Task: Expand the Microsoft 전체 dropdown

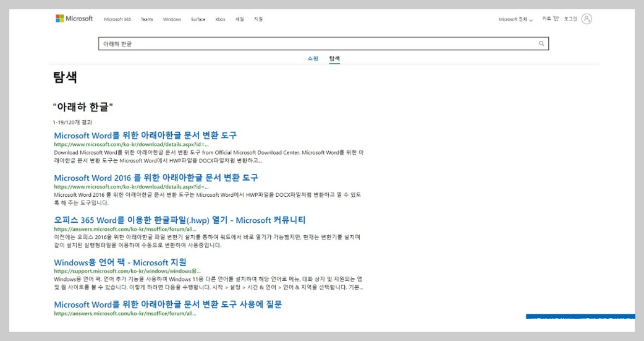Action: pos(515,19)
